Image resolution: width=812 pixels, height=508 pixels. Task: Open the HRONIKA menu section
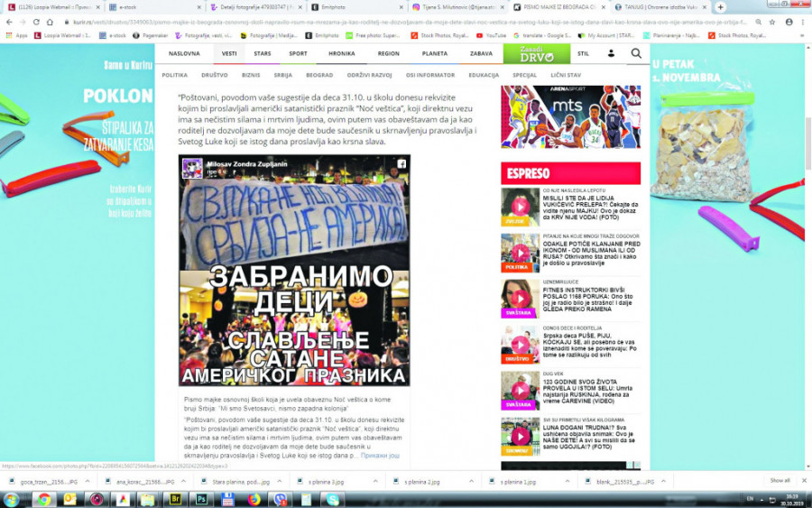(341, 54)
